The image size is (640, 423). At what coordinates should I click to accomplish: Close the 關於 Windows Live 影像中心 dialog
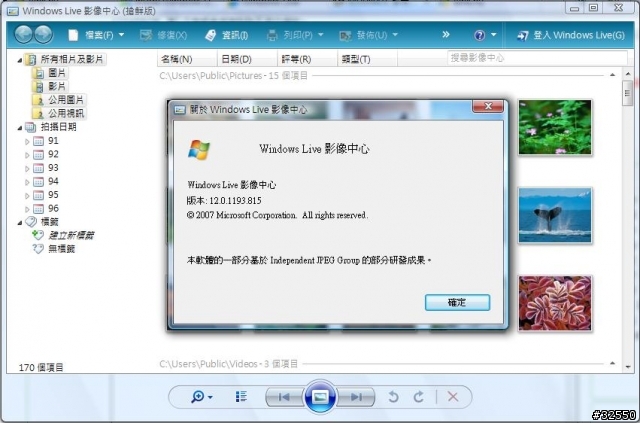(x=488, y=106)
